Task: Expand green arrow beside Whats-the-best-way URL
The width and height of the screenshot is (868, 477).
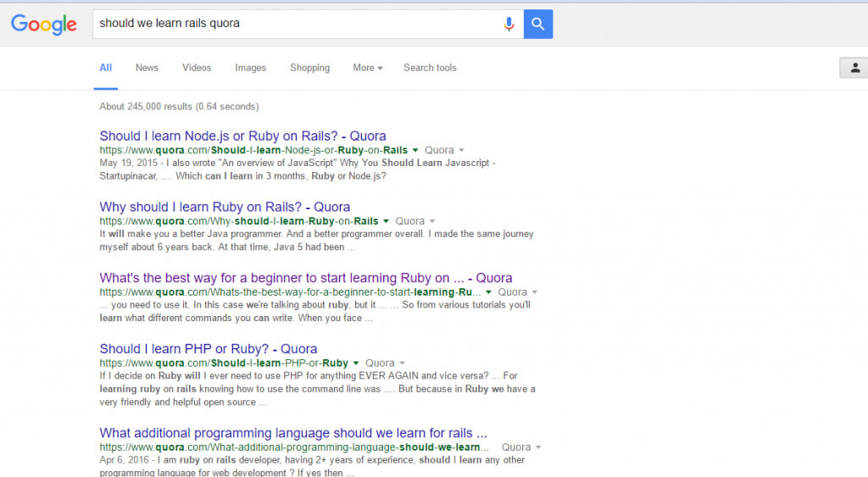Action: click(488, 292)
